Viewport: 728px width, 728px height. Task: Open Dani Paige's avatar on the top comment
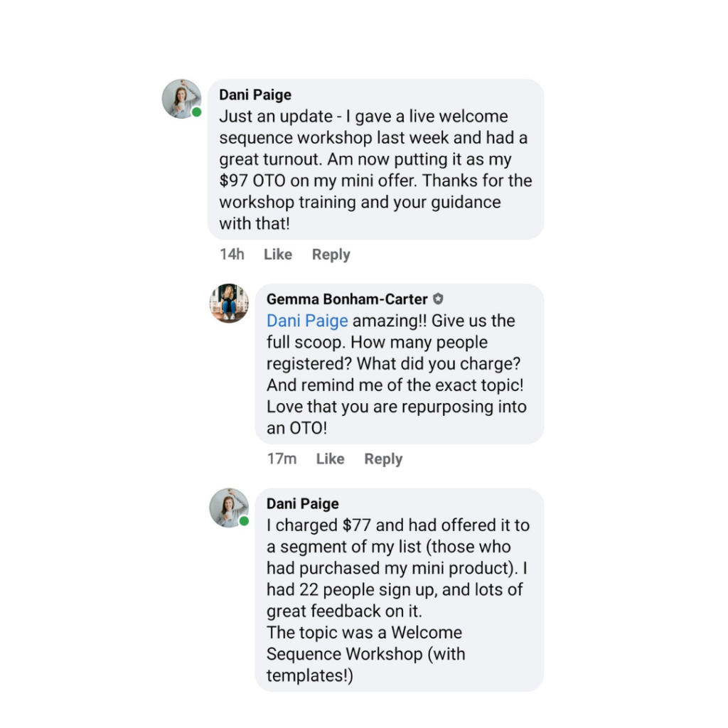181,99
